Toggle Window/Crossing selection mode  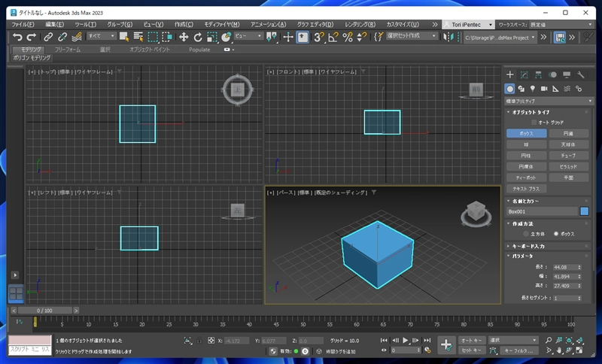(x=167, y=37)
